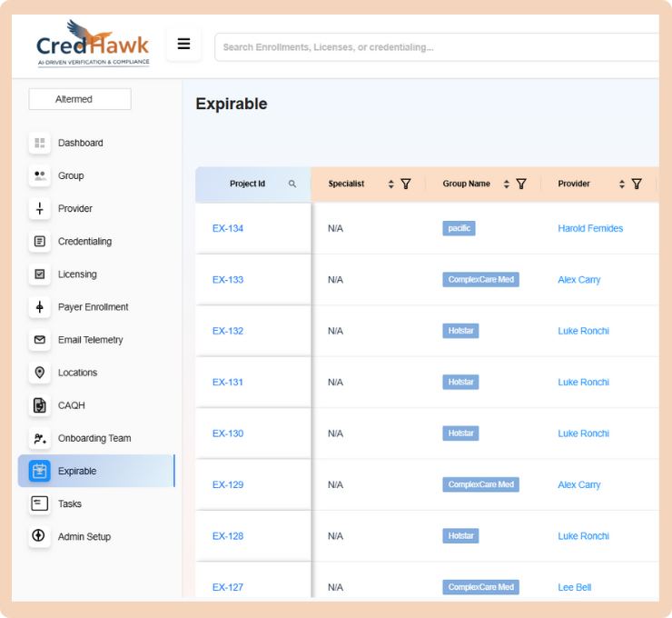Screen dimensions: 672x618
Task: Toggle sort on Group Name column
Action: (507, 184)
